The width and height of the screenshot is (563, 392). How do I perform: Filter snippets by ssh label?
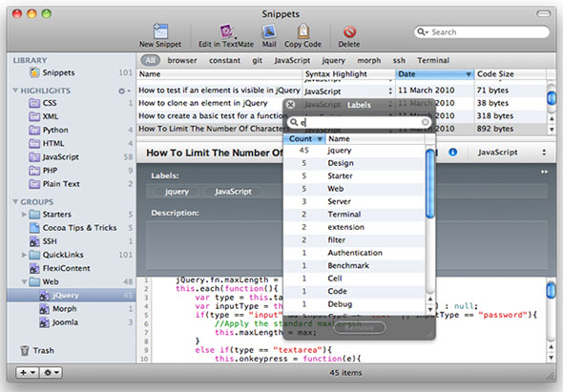tap(399, 60)
